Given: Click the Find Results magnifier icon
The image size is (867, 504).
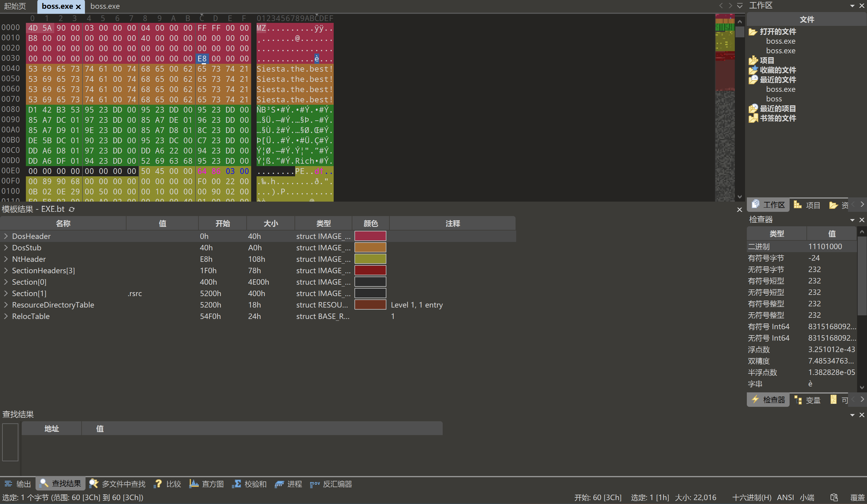Looking at the screenshot, I should 44,483.
